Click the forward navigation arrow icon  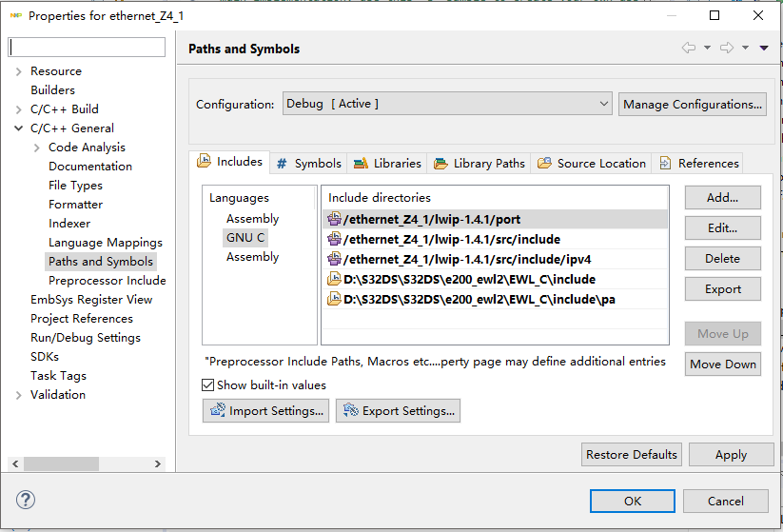[727, 49]
